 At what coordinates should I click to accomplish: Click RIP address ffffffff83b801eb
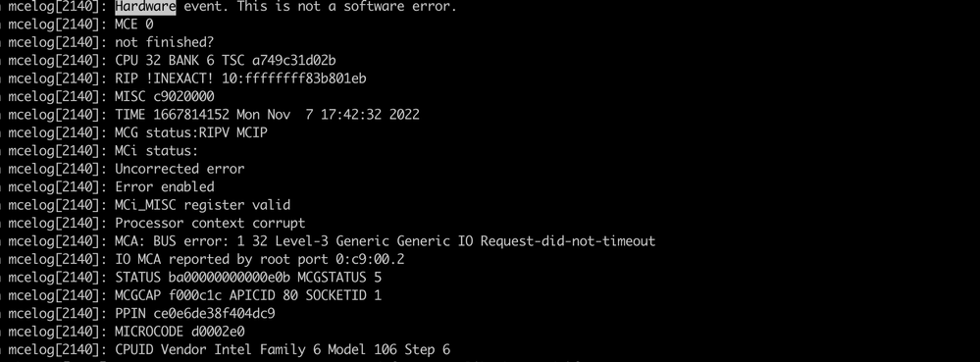(x=306, y=78)
